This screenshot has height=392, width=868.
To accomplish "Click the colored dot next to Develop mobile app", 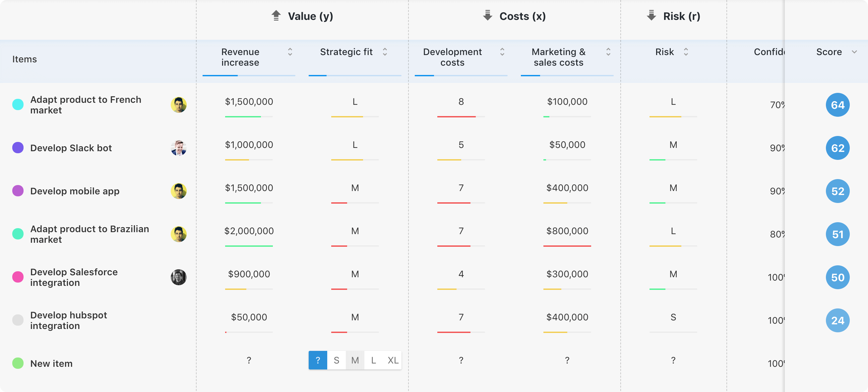I will [18, 191].
